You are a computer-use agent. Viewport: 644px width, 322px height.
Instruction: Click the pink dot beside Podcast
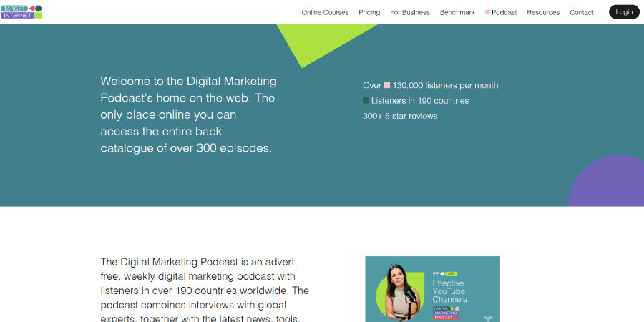[487, 12]
